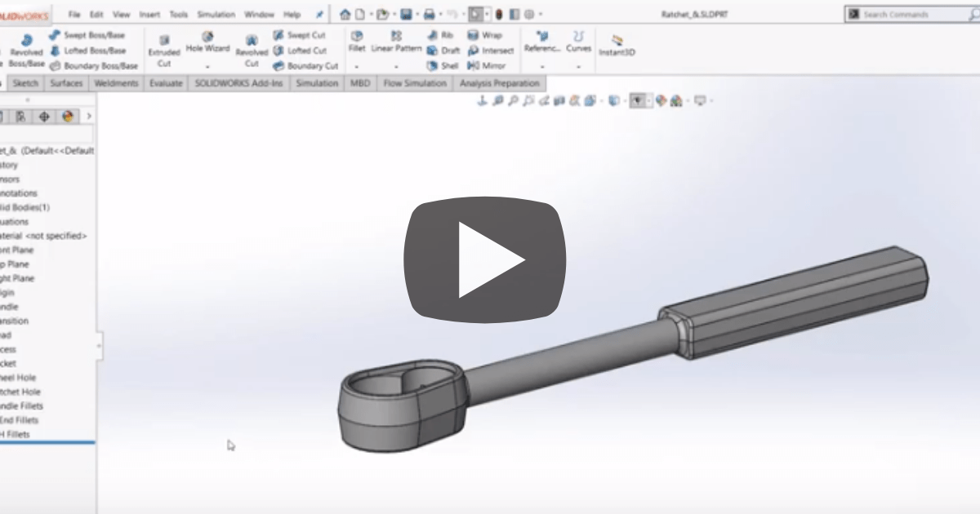The height and width of the screenshot is (514, 980).
Task: Open the Tools menu
Action: click(x=178, y=14)
